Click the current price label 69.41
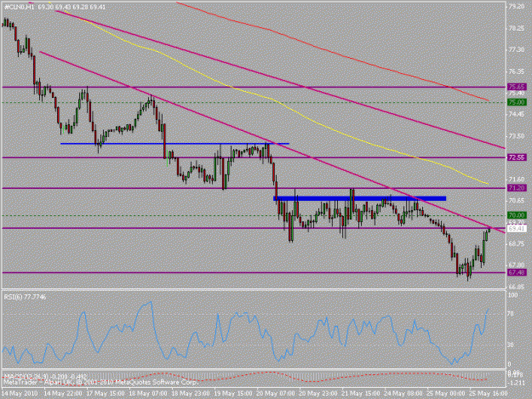 [517, 229]
